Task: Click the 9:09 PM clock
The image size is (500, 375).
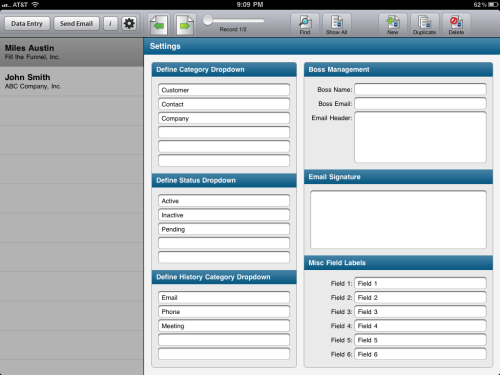Action: pos(250,5)
